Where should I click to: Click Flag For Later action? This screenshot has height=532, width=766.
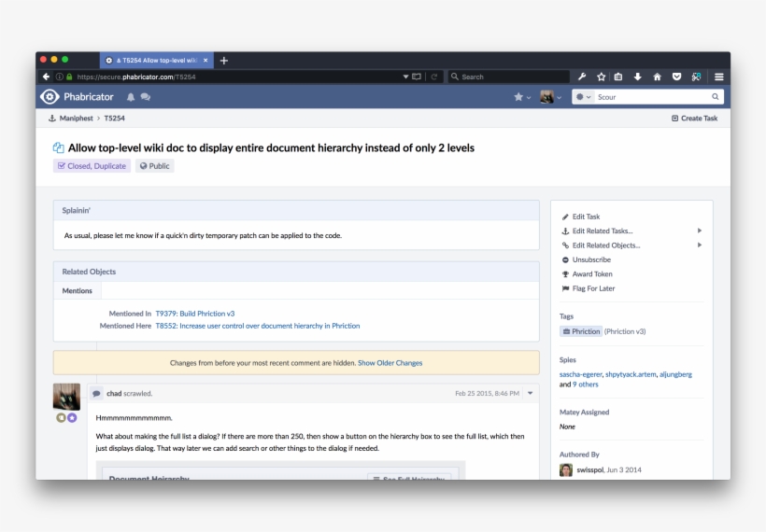point(593,288)
